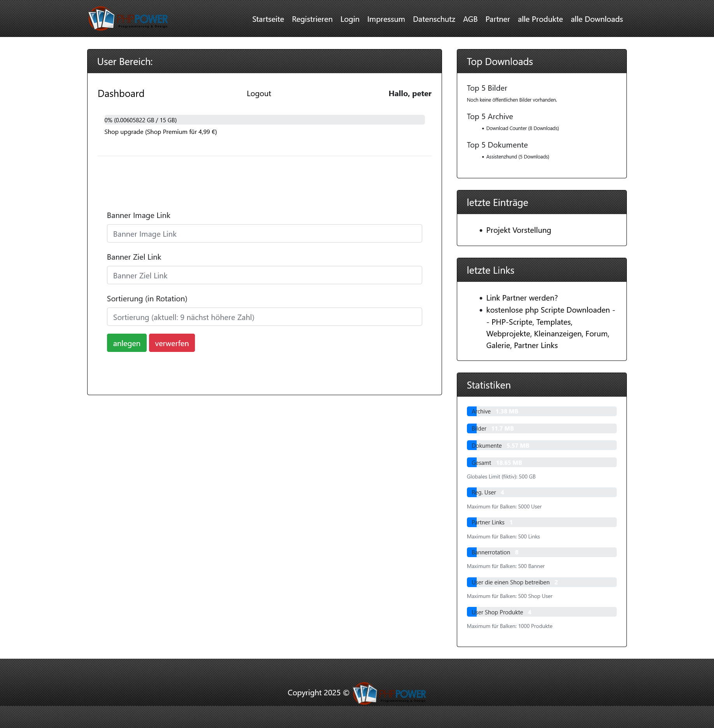Open alle Produkte in the navigation
714x728 pixels.
pos(540,19)
